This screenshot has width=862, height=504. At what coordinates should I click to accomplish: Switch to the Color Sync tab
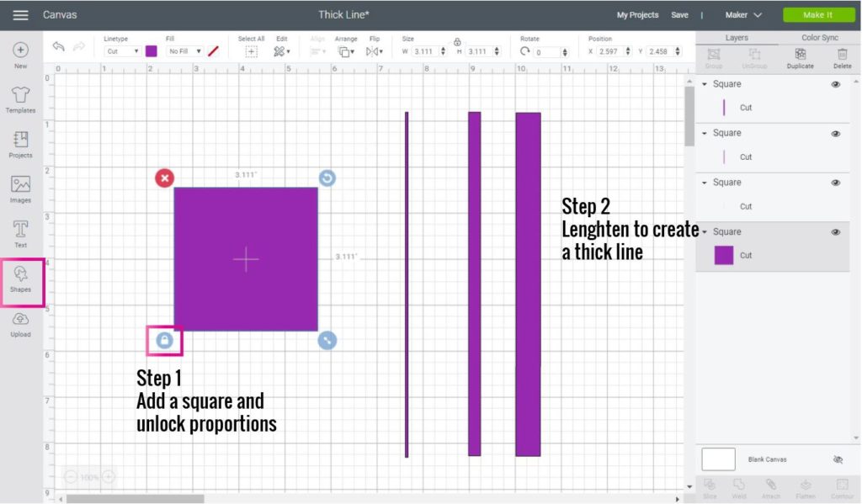(819, 37)
